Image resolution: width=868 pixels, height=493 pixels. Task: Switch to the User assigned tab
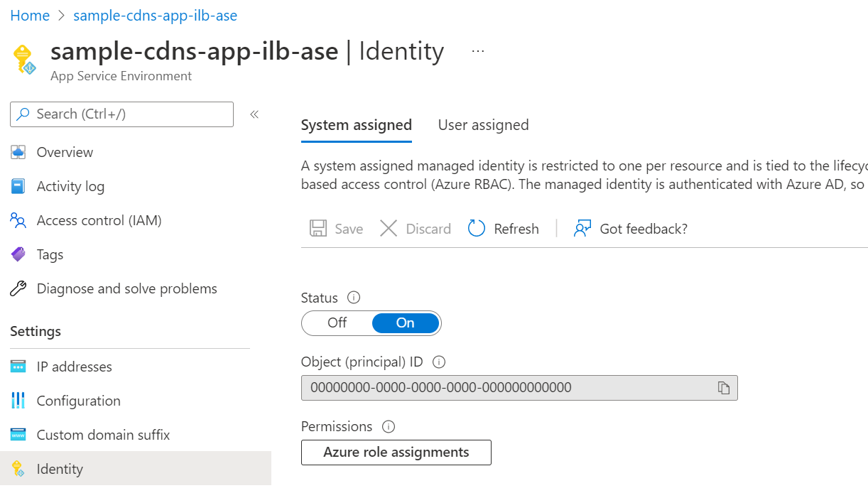[483, 125]
